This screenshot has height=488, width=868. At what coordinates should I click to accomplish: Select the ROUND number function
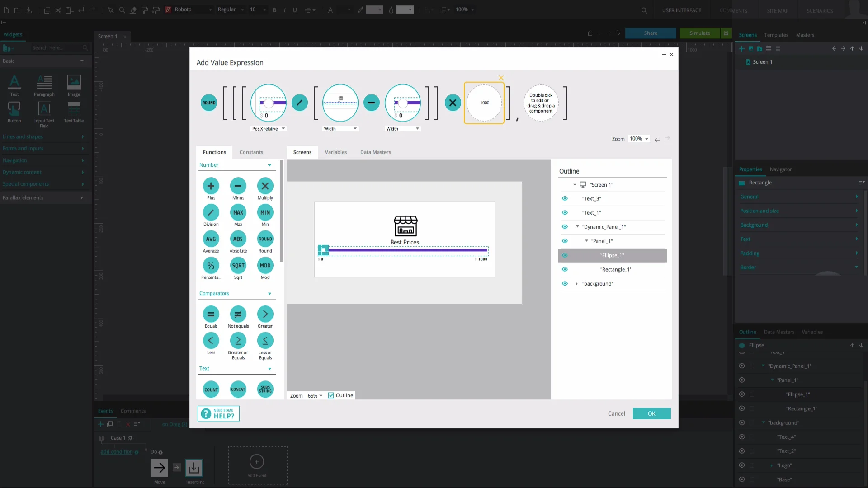point(265,240)
